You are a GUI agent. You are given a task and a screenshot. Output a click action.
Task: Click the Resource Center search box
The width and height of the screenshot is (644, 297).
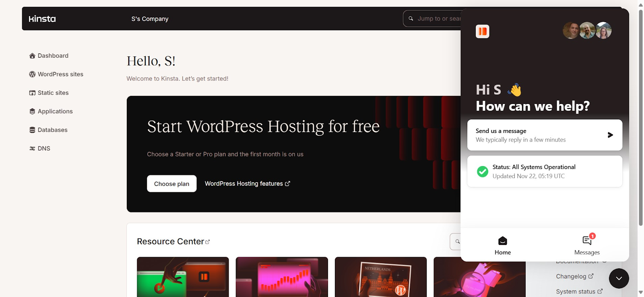(455, 241)
